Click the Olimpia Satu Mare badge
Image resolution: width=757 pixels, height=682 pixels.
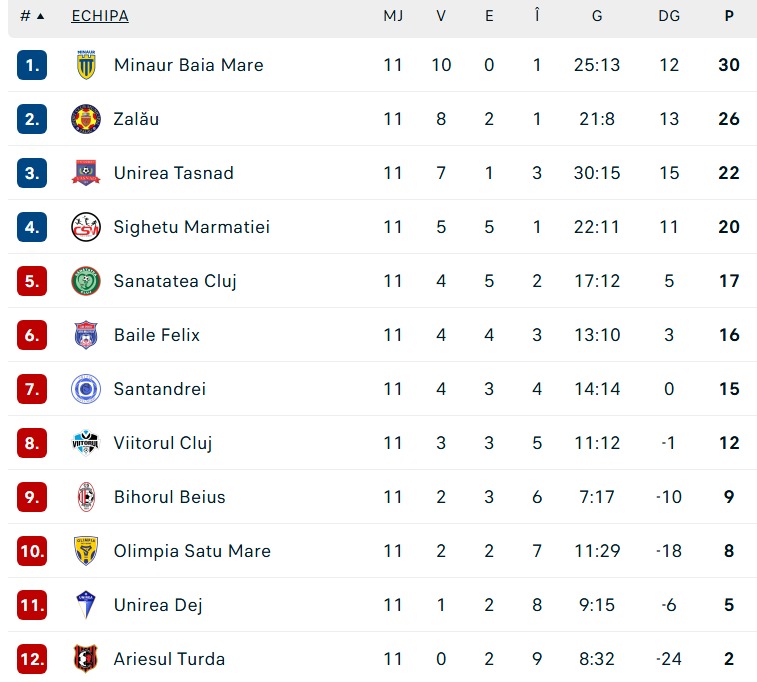coord(86,551)
